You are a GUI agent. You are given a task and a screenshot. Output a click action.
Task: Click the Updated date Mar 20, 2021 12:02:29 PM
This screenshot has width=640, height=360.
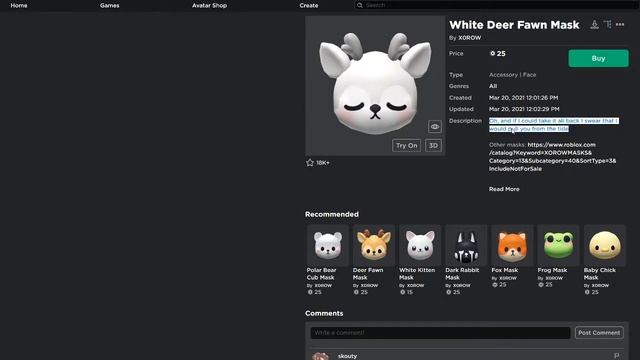524,109
